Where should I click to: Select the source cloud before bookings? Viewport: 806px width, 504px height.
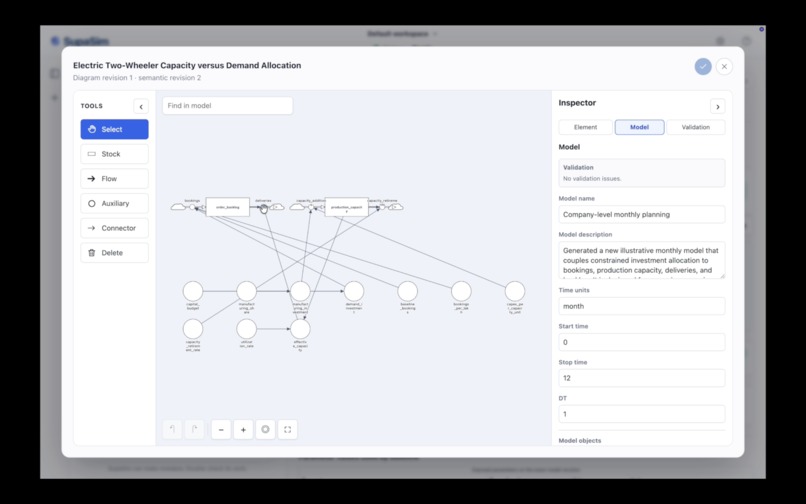pyautogui.click(x=178, y=207)
